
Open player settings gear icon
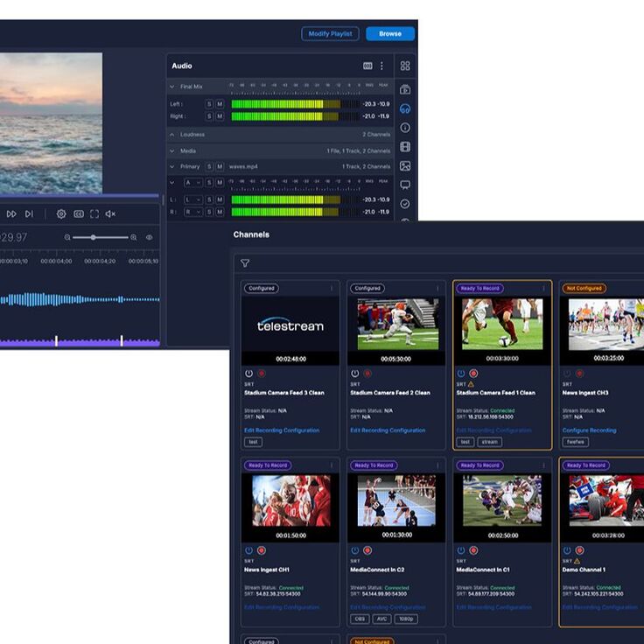click(61, 214)
